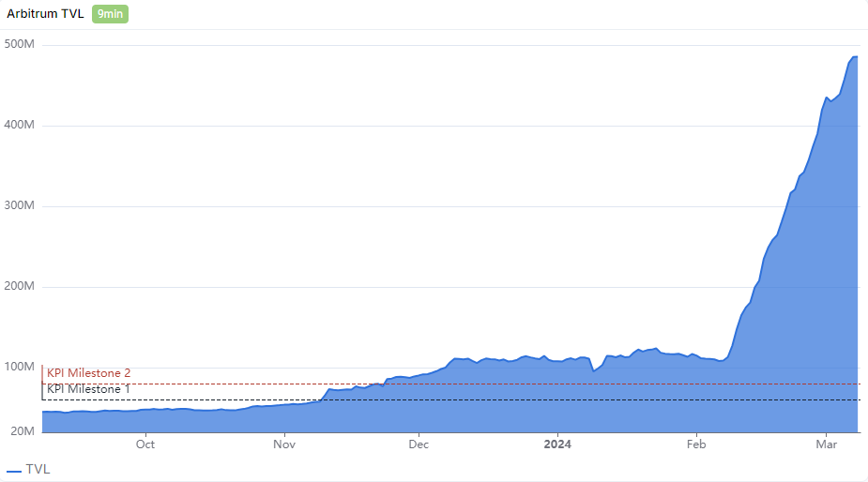Screen dimensions: 868x482
Task: Click the blue TVL legend line marker
Action: tap(14, 472)
